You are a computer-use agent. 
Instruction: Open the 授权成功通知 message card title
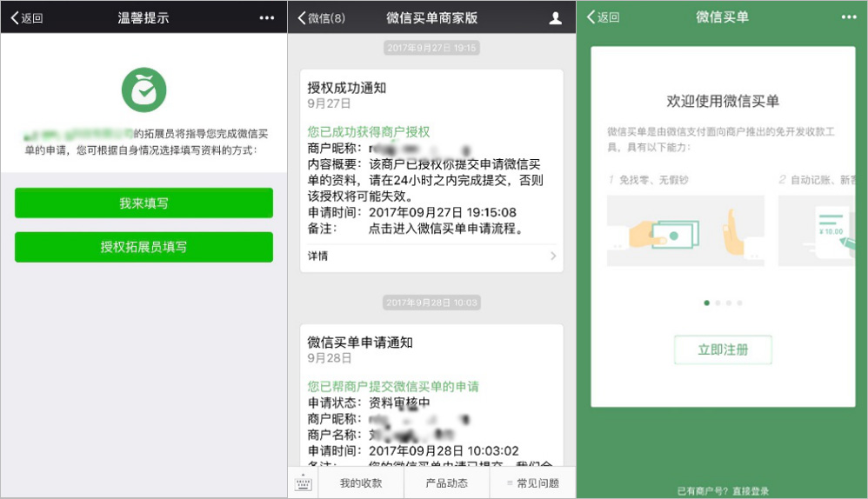tap(346, 88)
